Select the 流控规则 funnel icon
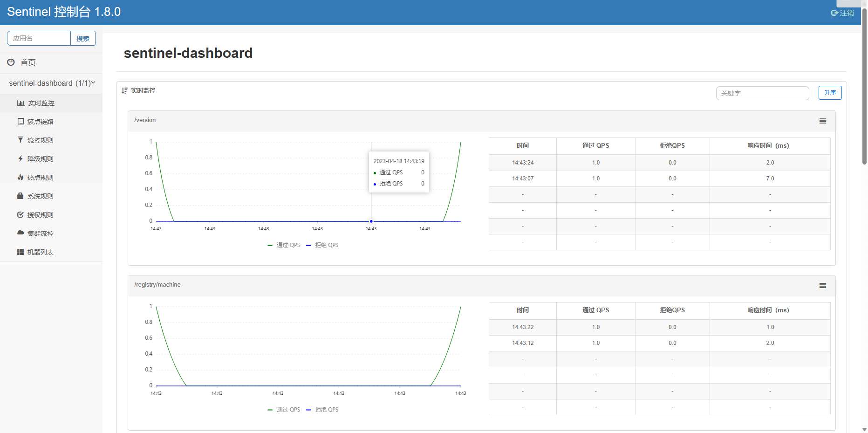 pos(20,140)
